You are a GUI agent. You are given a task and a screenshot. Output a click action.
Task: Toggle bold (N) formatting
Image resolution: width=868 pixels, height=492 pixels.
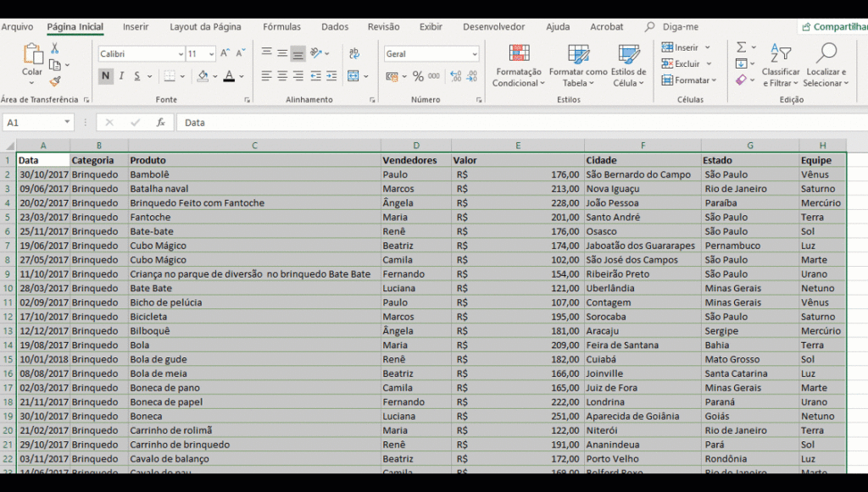(105, 75)
